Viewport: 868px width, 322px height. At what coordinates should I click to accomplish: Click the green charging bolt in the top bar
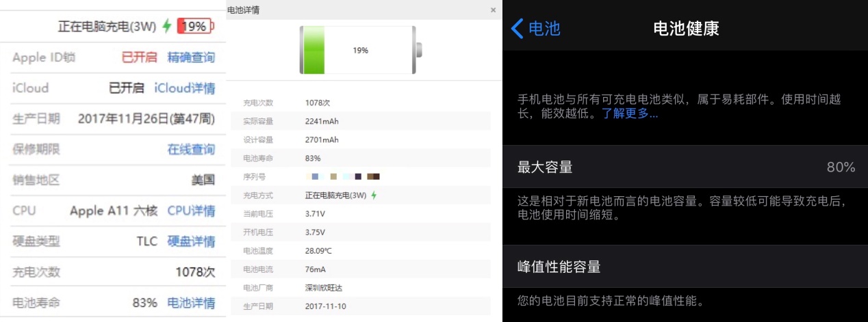pyautogui.click(x=167, y=27)
